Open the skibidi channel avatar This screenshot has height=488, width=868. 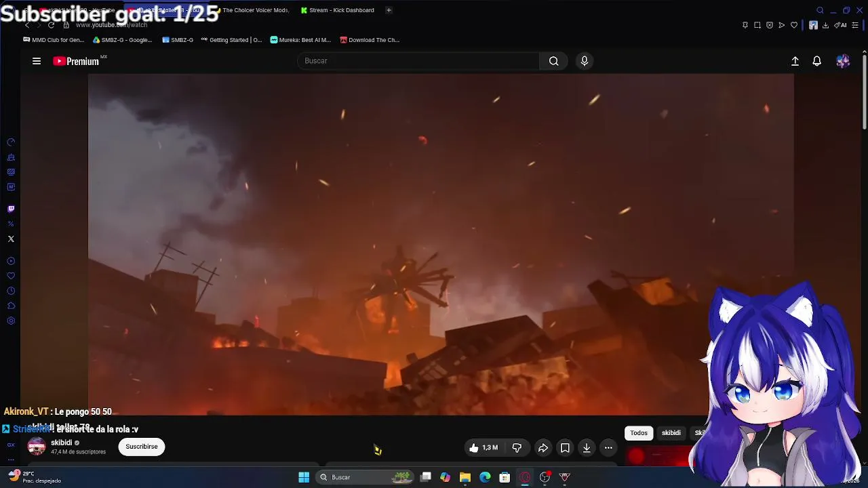(x=37, y=447)
